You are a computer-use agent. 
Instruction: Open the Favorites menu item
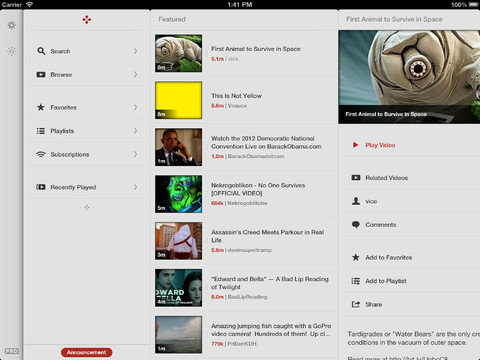click(x=87, y=107)
